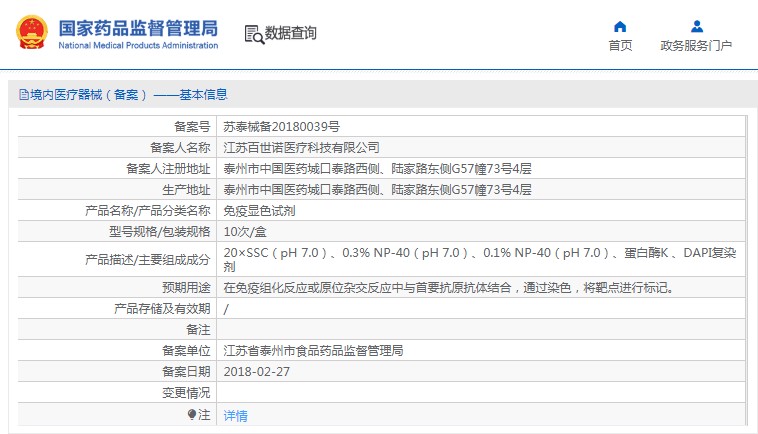
Task: Open the 政务服务门户 portal link
Action: coord(696,45)
